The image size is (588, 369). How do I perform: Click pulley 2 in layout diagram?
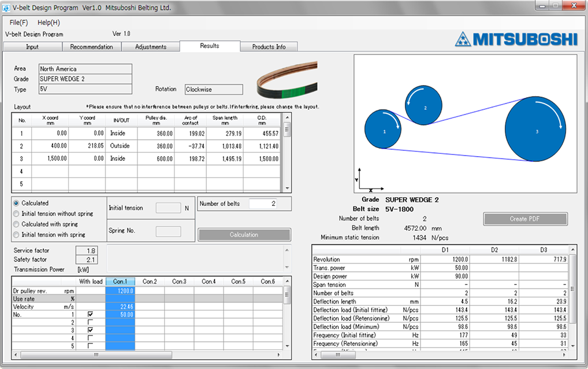click(x=424, y=105)
